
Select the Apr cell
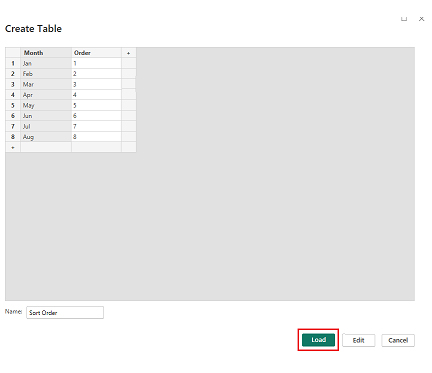(x=46, y=95)
